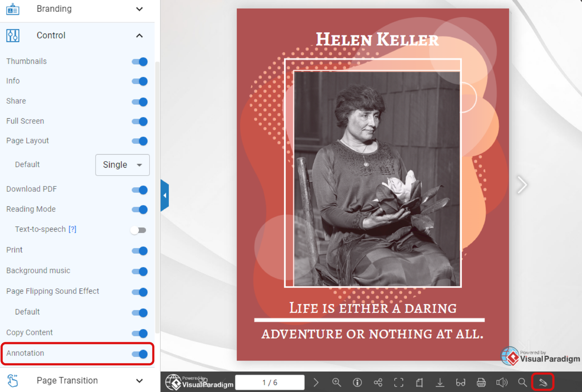Click the Info icon in the toolbar
Screen dimensions: 582x392
(357, 382)
